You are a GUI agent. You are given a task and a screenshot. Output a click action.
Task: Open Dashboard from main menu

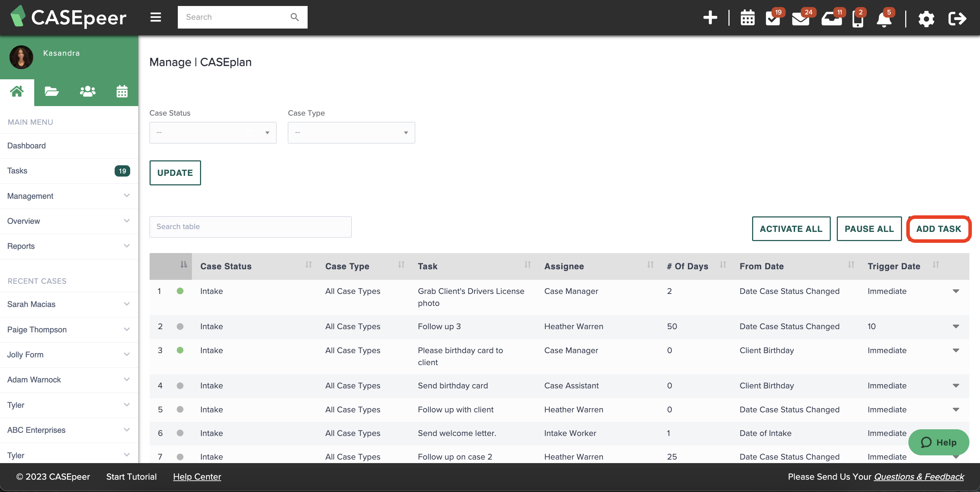(x=69, y=146)
